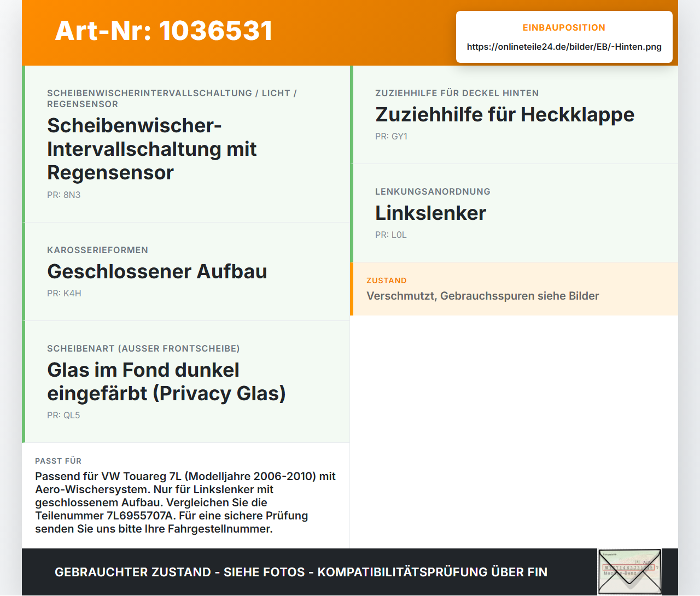
Task: Click the PR: K4H code
Action: [x=64, y=293]
